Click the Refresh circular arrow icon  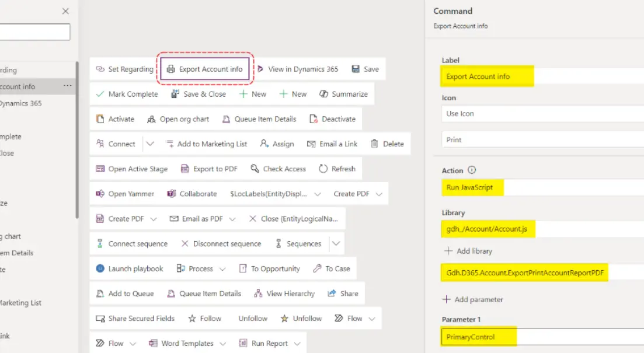tap(323, 169)
